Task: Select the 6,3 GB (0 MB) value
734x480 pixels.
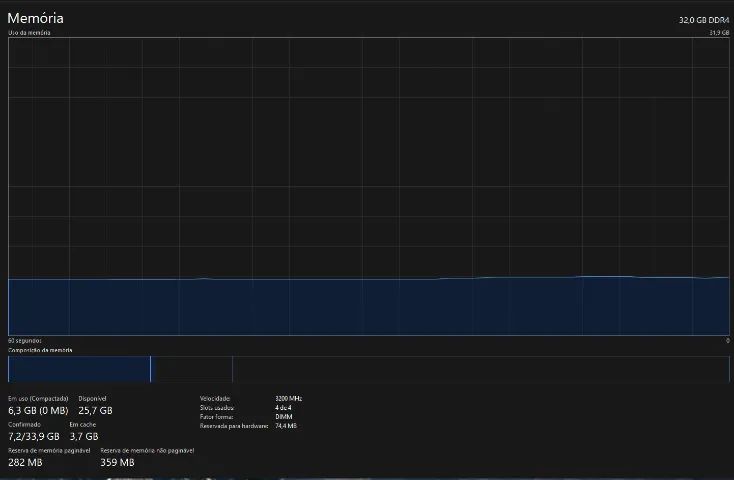Action: (x=38, y=411)
